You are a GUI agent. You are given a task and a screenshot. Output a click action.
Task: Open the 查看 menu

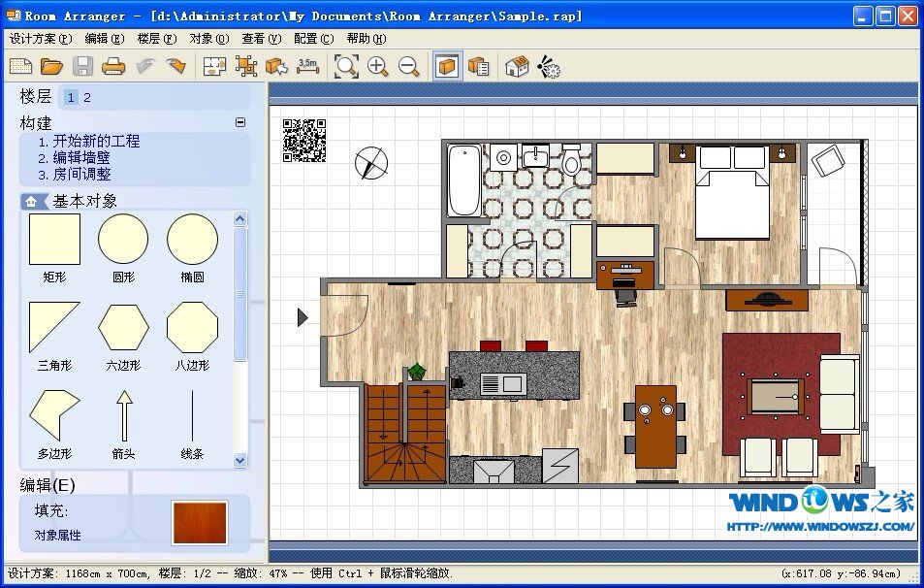click(261, 39)
